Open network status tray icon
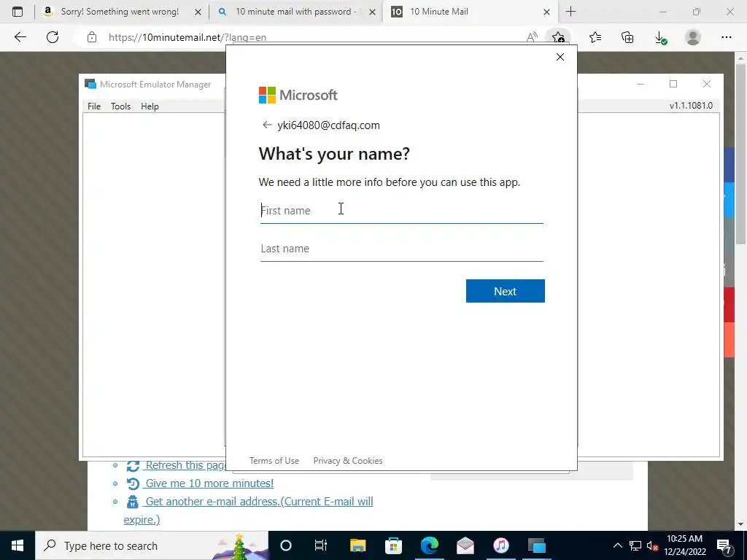747x560 pixels. (635, 545)
